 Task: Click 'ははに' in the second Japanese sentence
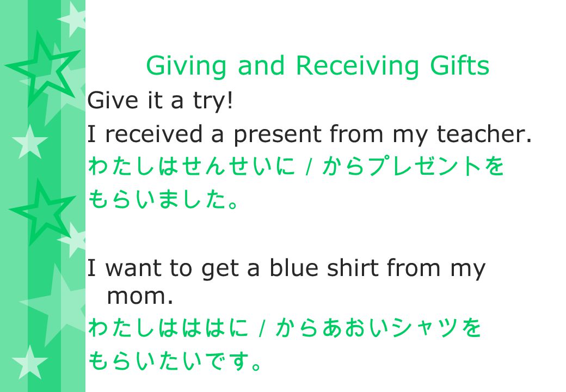(x=215, y=328)
